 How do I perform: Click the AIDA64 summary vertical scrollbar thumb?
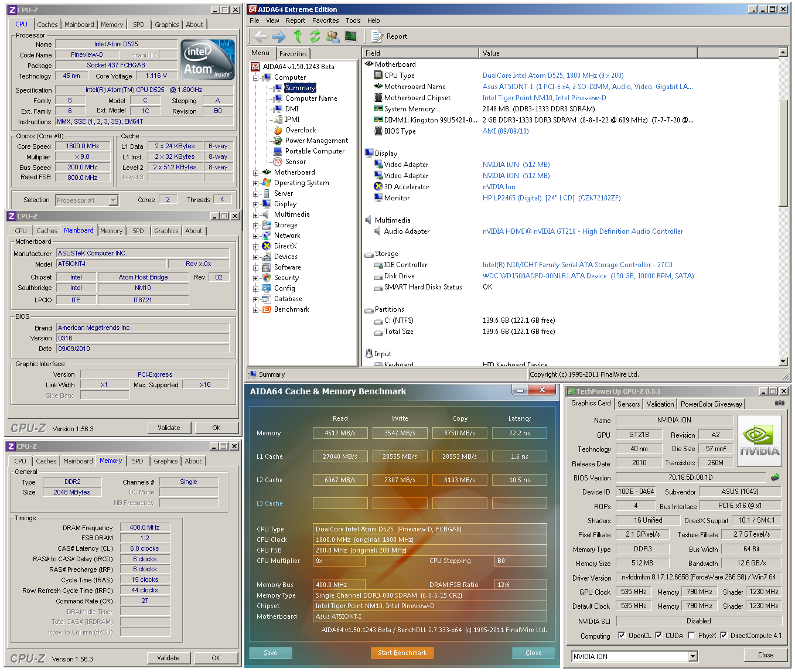click(783, 153)
